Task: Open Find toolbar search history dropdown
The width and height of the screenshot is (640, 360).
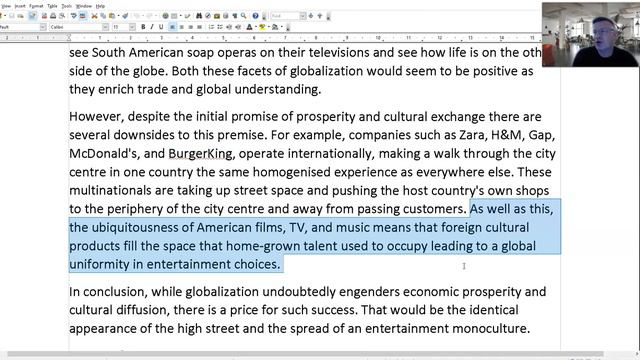Action: coord(302,16)
